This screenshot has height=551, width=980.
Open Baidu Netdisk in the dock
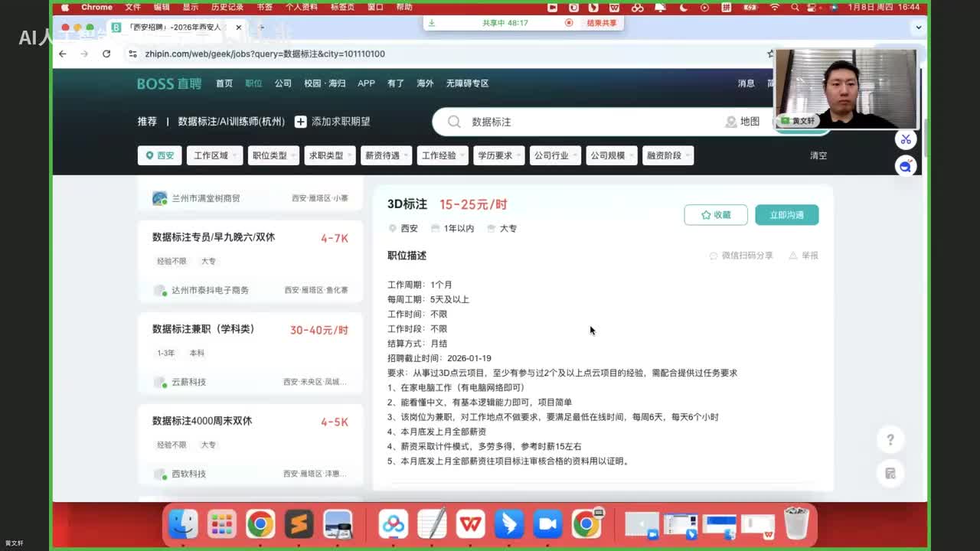(394, 524)
